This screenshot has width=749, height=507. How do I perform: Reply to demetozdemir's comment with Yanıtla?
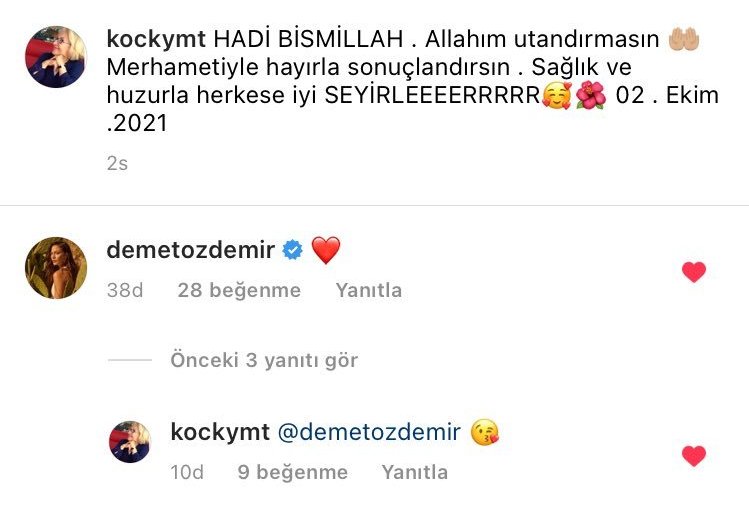coord(368,290)
